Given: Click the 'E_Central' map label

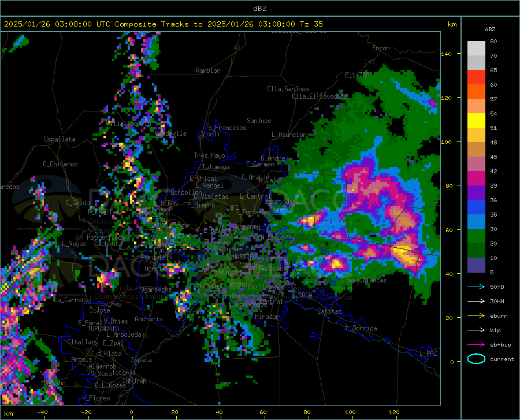Looking at the screenshot, I should pos(255,196).
